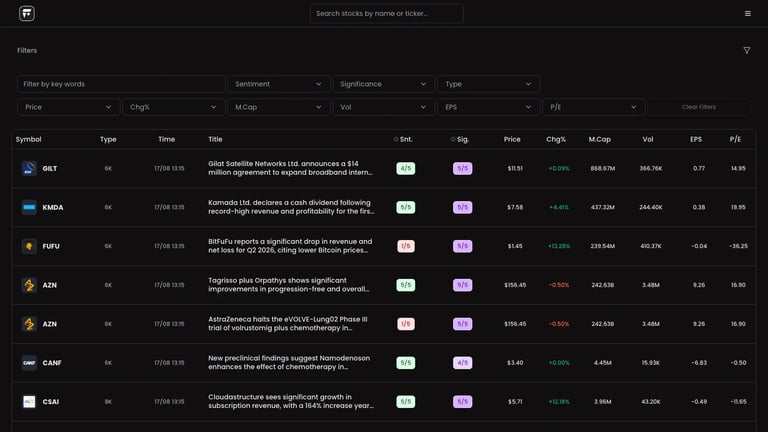Sort by the EPS column header
768x432 pixels.
coord(696,139)
